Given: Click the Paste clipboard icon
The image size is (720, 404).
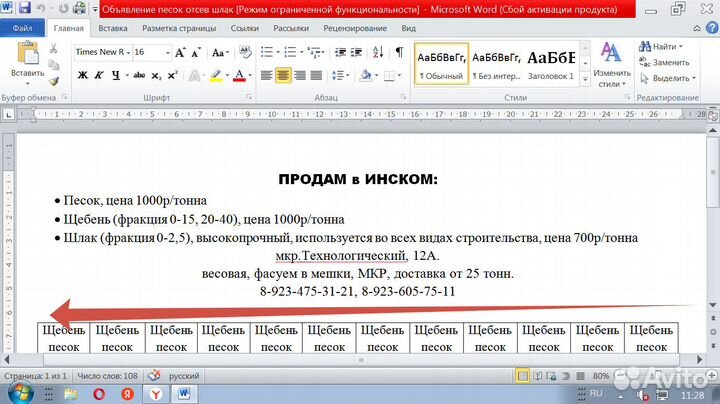Looking at the screenshot, I should coord(28,53).
